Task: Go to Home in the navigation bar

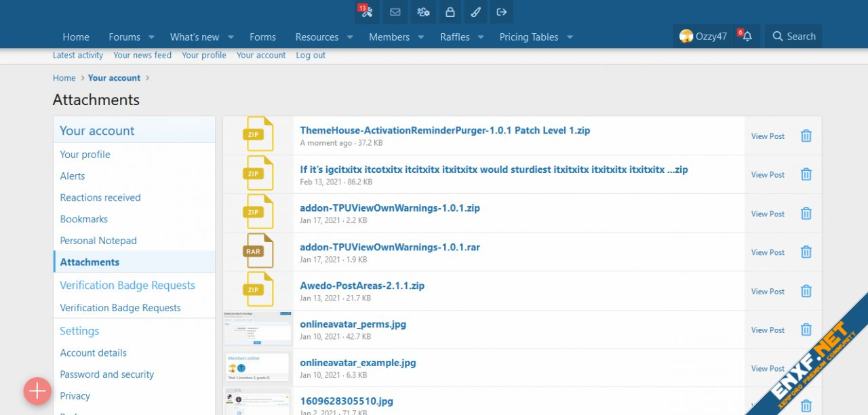Action: [x=76, y=37]
